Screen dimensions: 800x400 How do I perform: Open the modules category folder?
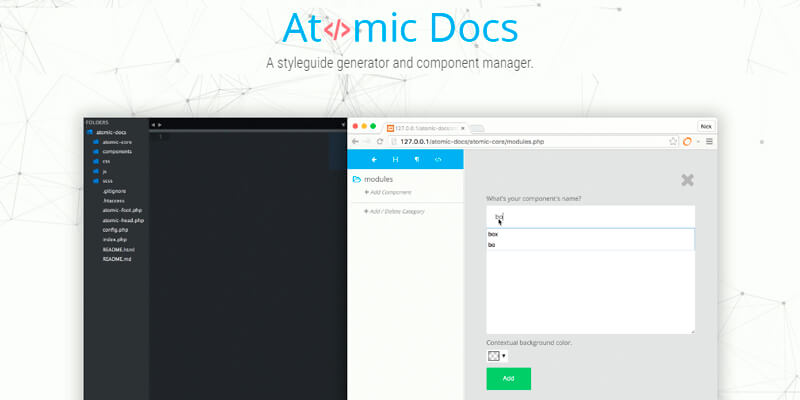click(x=373, y=179)
